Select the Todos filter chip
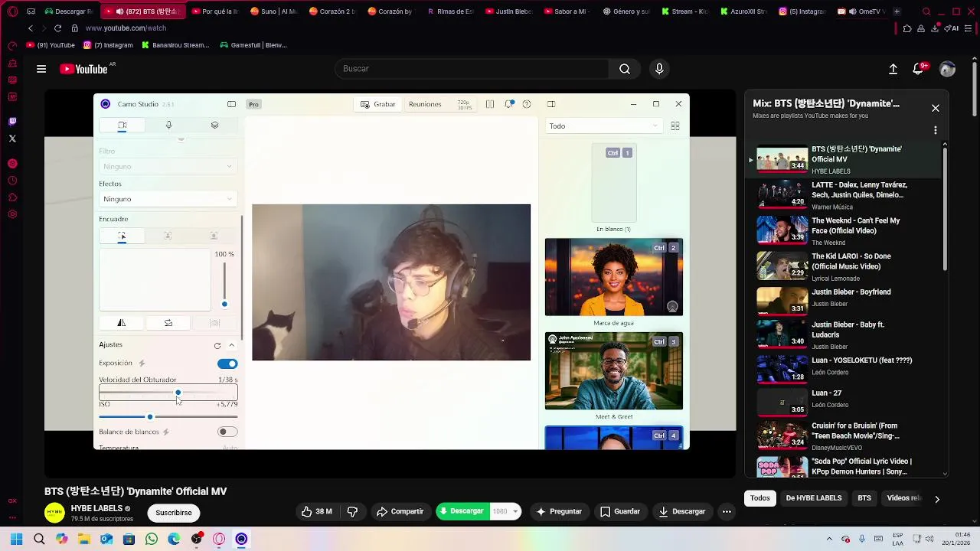Image resolution: width=980 pixels, height=551 pixels. [x=760, y=498]
